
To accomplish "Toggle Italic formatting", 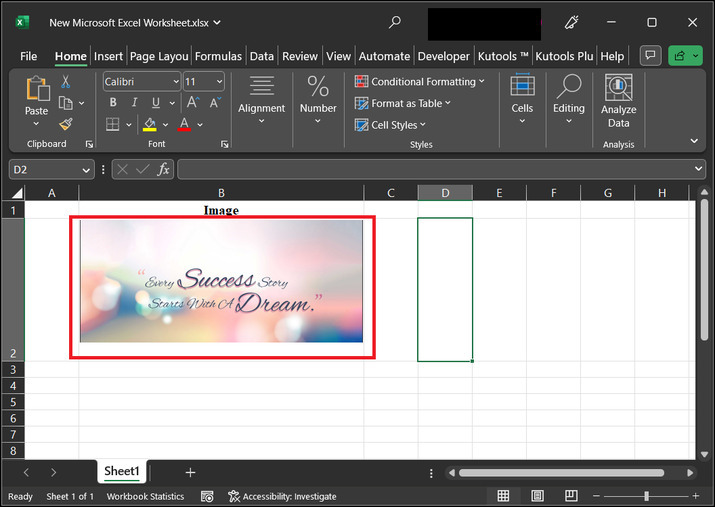I will (x=135, y=103).
